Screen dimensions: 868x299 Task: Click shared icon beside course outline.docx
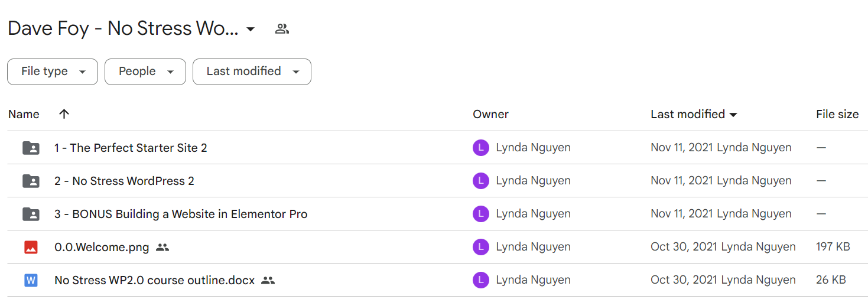(x=268, y=281)
